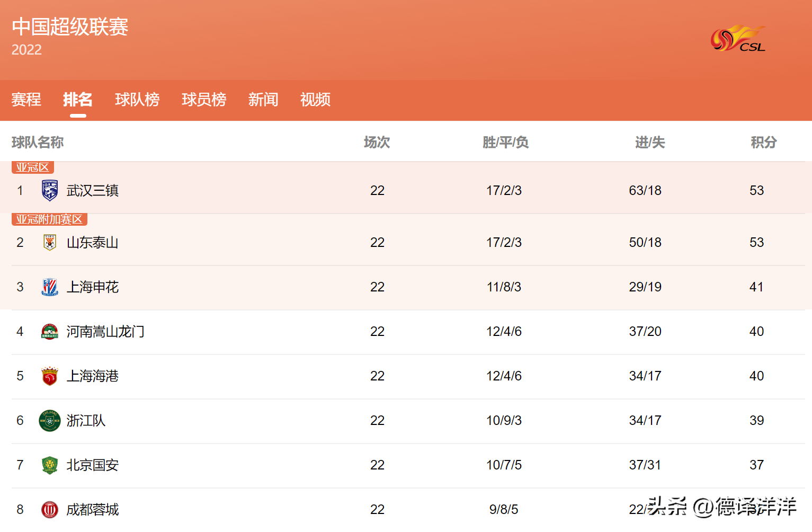Click the 积分 column header
Image resolution: width=812 pixels, height=532 pixels.
point(764,142)
